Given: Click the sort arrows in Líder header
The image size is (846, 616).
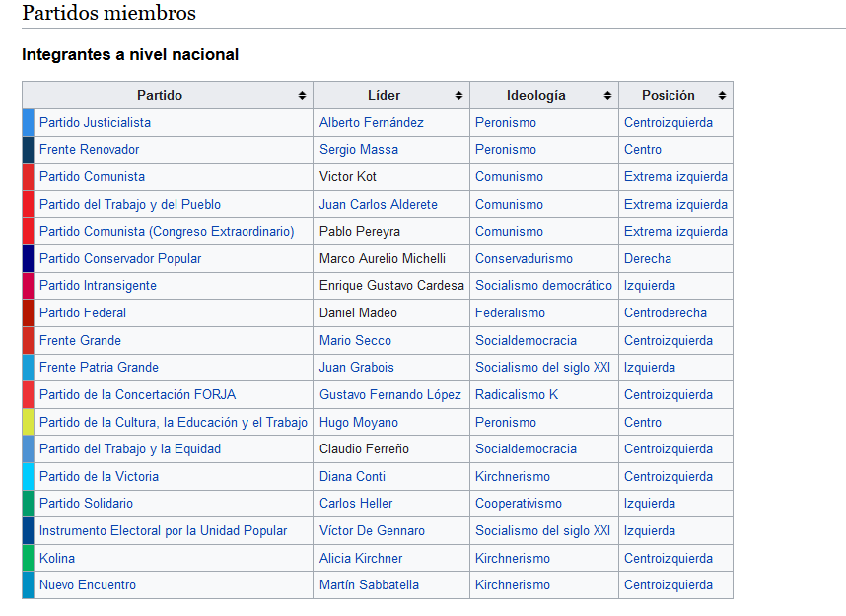Looking at the screenshot, I should [x=458, y=96].
